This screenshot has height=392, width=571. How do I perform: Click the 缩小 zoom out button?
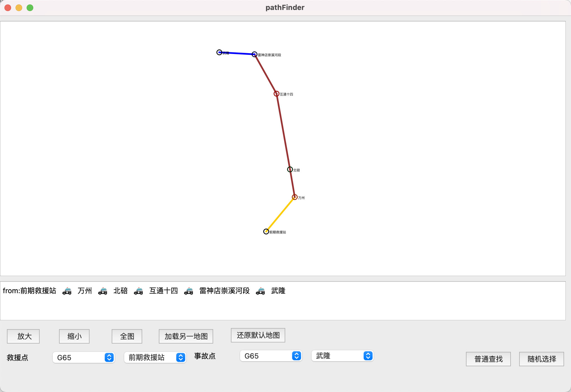[x=74, y=336]
